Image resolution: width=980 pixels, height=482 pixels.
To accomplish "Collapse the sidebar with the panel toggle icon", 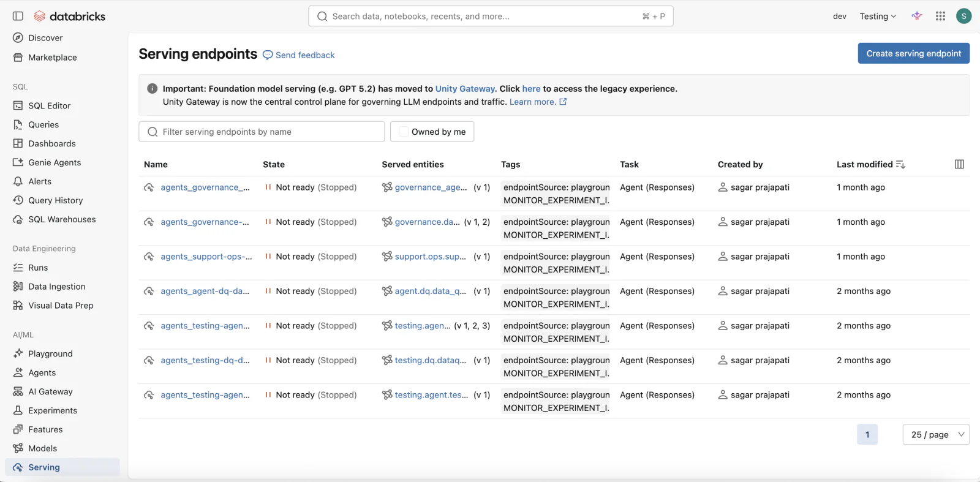I will (x=18, y=16).
